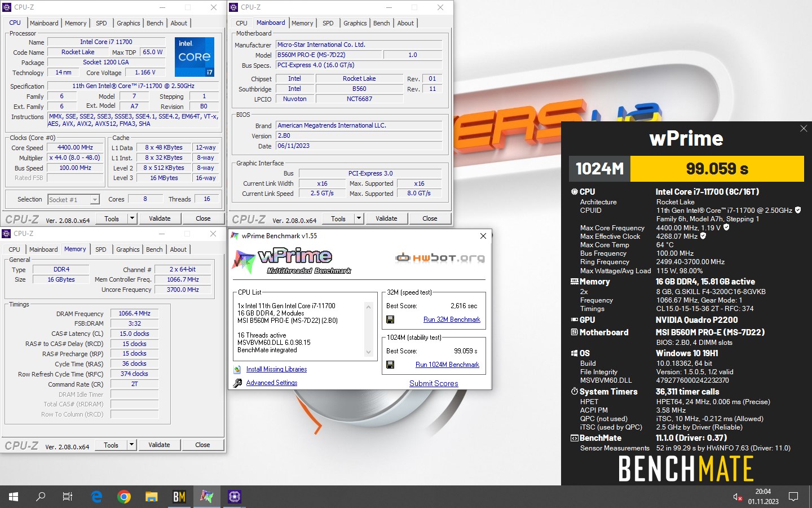
Task: Click the Core Voltage value 1.166 V
Action: [x=145, y=72]
